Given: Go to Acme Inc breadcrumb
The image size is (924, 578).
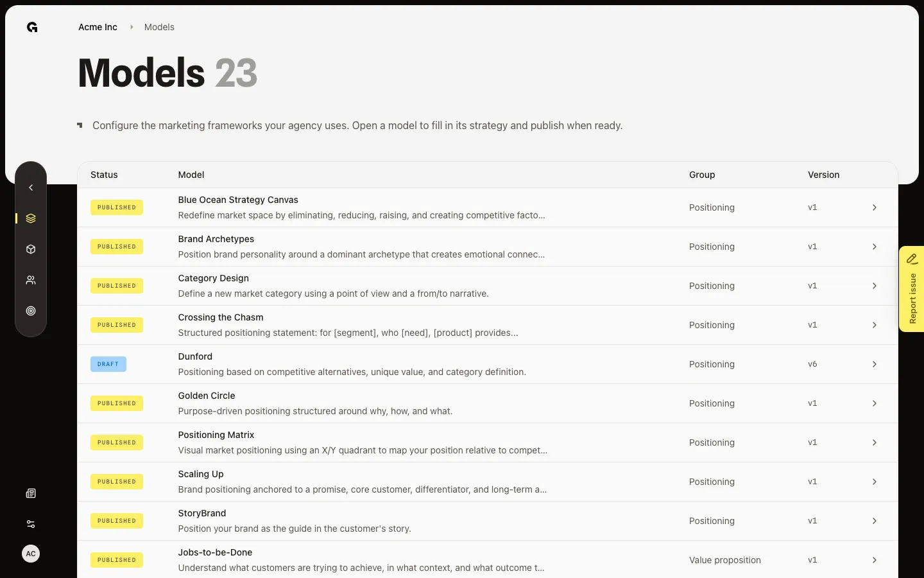Looking at the screenshot, I should click(98, 27).
